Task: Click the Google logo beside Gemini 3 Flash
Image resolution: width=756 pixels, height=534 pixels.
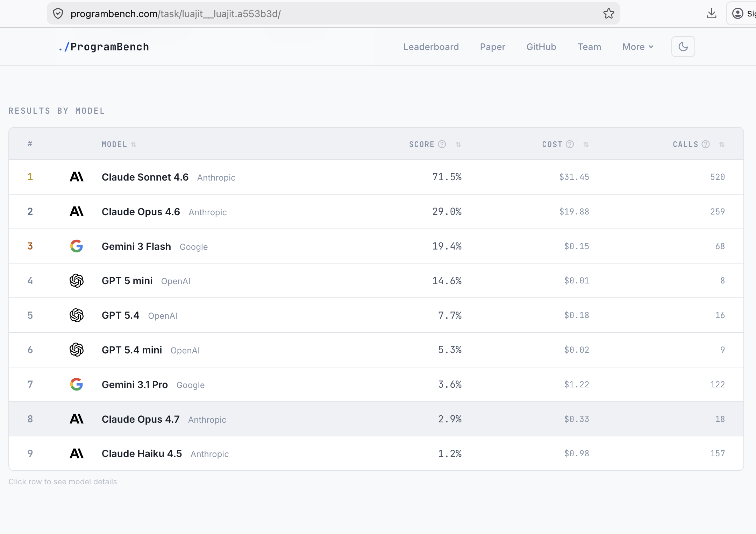Action: click(77, 246)
